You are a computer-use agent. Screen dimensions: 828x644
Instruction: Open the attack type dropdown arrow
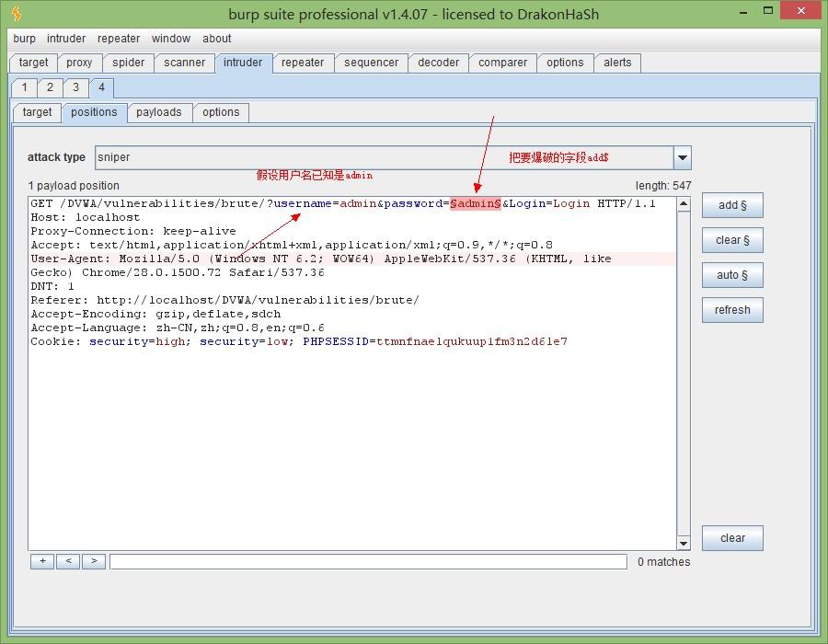[x=683, y=158]
